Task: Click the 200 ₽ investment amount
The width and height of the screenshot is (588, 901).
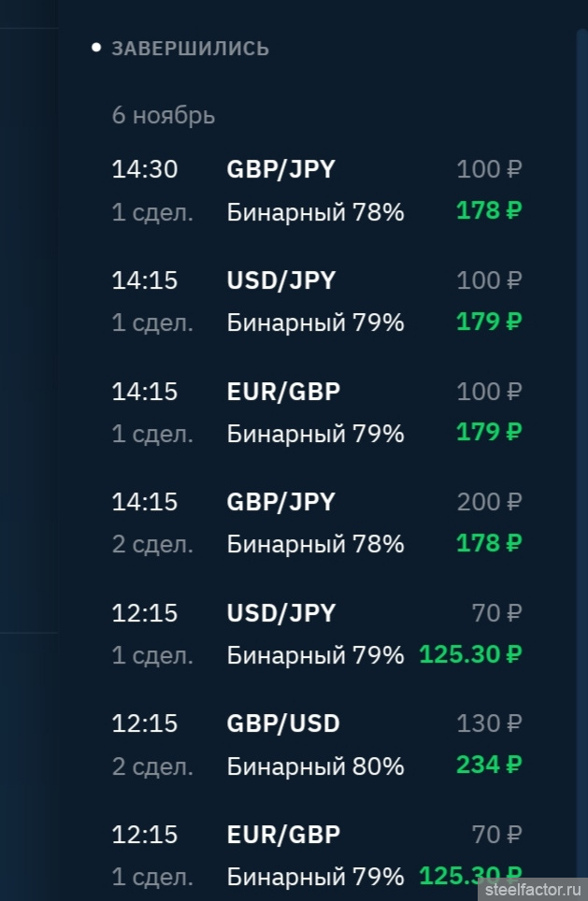Action: point(488,502)
